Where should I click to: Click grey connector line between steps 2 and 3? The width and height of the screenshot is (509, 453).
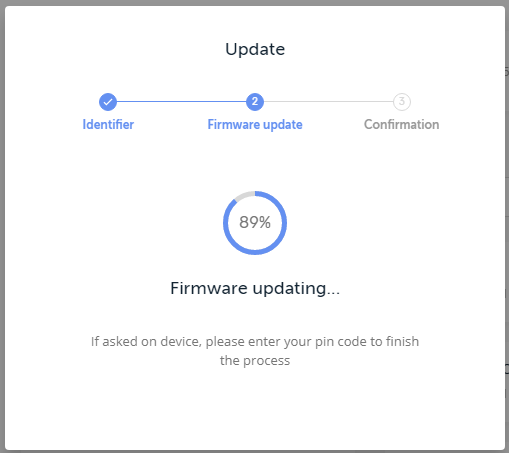click(328, 102)
